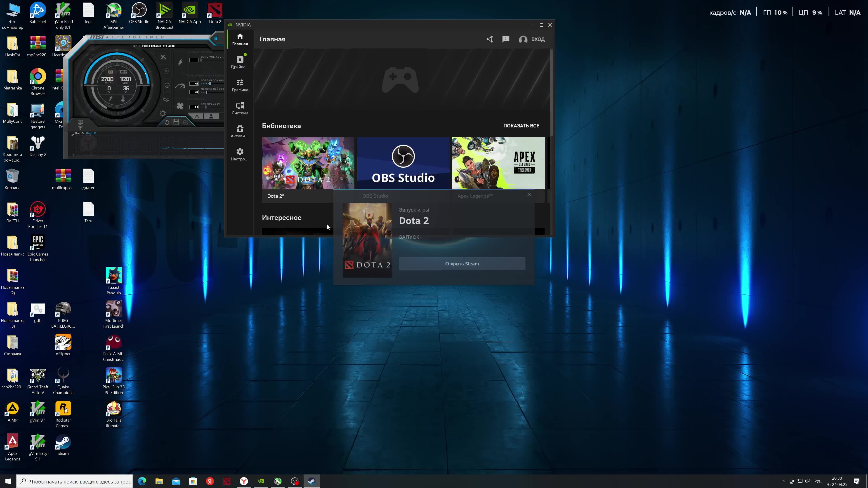Open Afterburner OC Scanner icon

click(166, 100)
